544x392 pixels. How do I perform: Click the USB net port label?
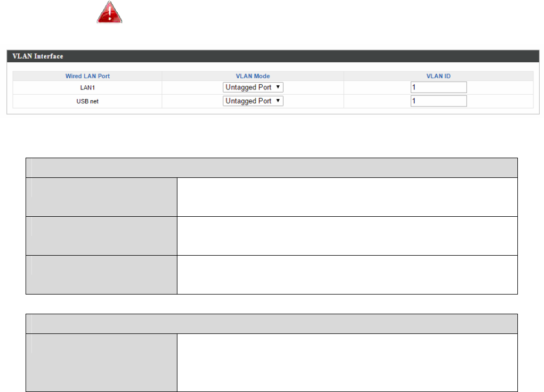[x=87, y=101]
